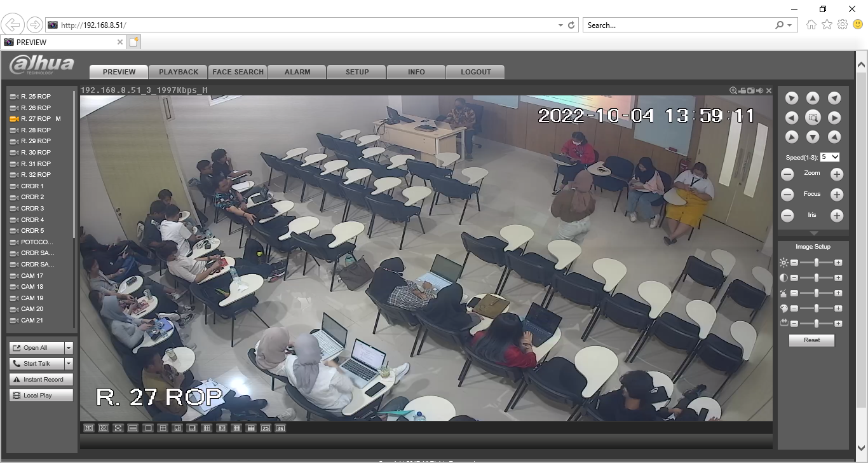This screenshot has height=463, width=868.
Task: Select single-window view layout
Action: [x=148, y=428]
